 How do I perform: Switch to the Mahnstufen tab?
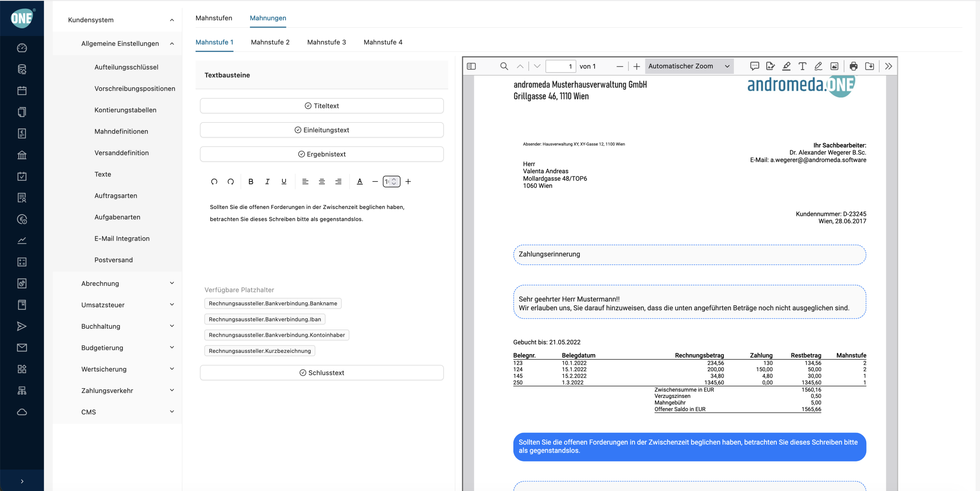(214, 18)
